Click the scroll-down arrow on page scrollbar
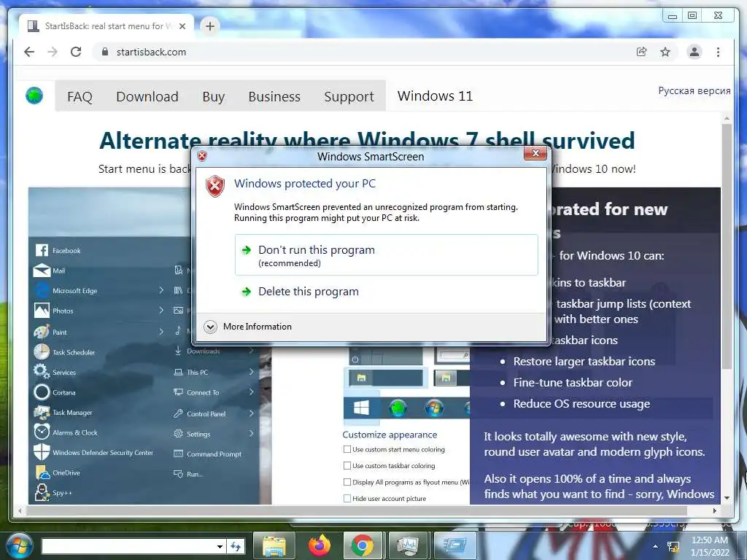Screen dimensions: 747x560 pyautogui.click(x=727, y=497)
